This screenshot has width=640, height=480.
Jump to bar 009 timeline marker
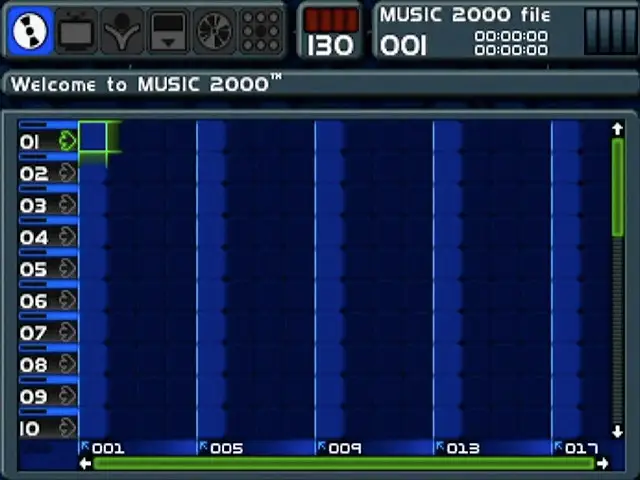pos(342,448)
